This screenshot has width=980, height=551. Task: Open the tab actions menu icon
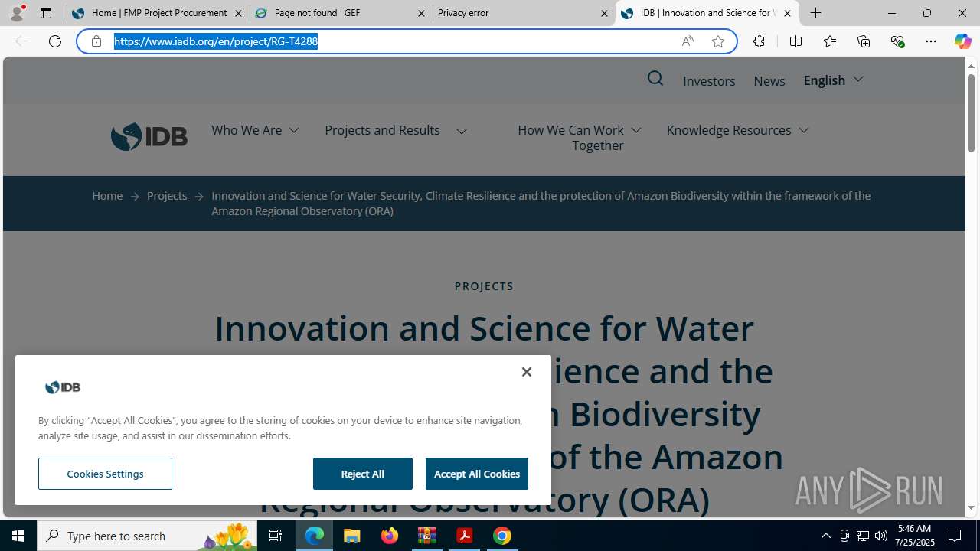point(46,13)
